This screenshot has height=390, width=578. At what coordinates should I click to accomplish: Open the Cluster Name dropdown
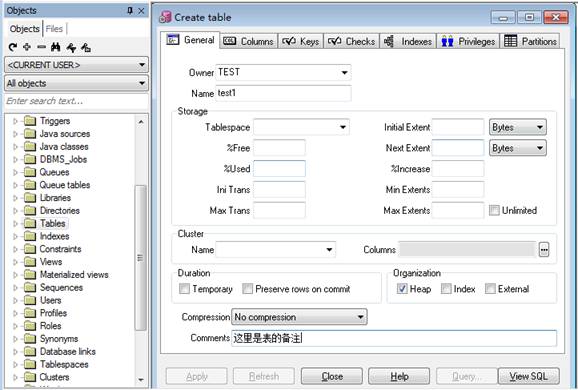coord(329,250)
